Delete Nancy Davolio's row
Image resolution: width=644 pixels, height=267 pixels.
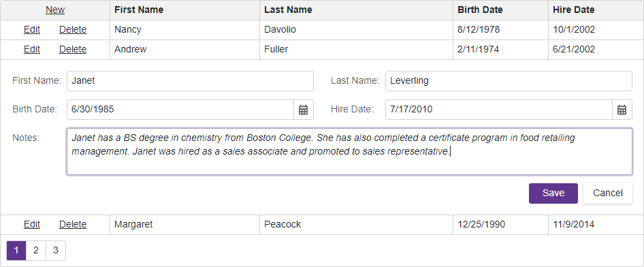[x=73, y=29]
